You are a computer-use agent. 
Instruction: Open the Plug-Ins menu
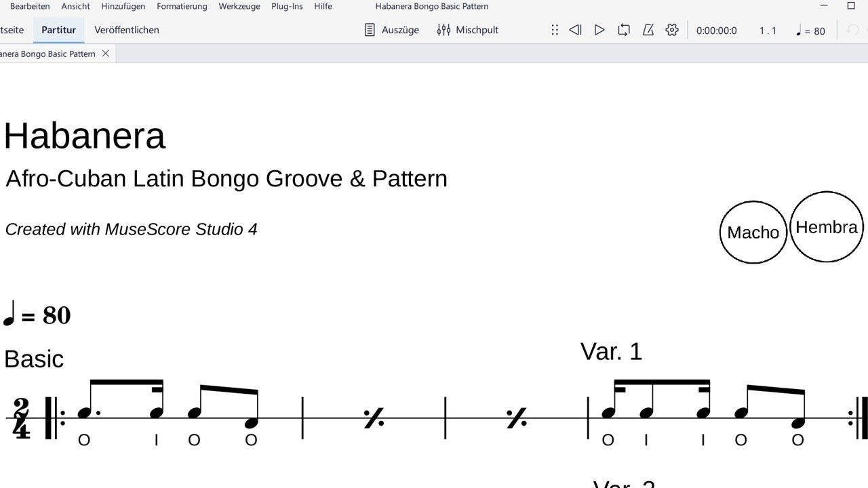tap(287, 6)
